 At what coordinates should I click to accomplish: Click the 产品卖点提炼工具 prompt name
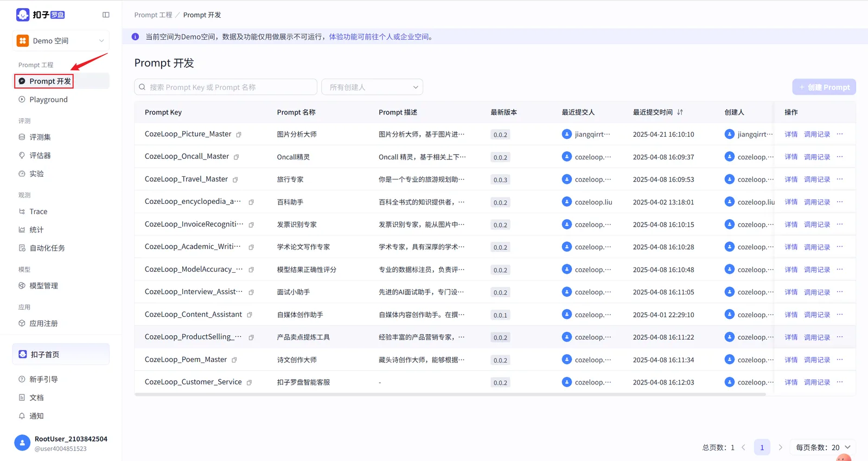(x=303, y=337)
